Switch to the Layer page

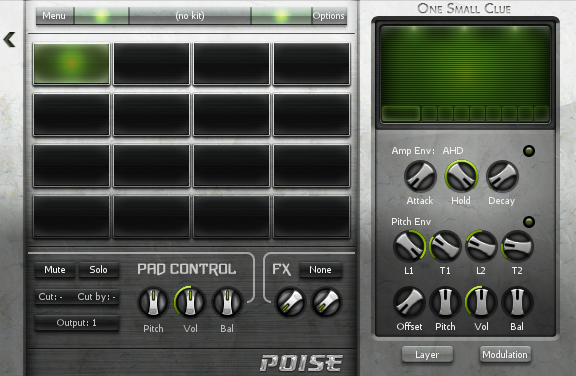point(427,355)
